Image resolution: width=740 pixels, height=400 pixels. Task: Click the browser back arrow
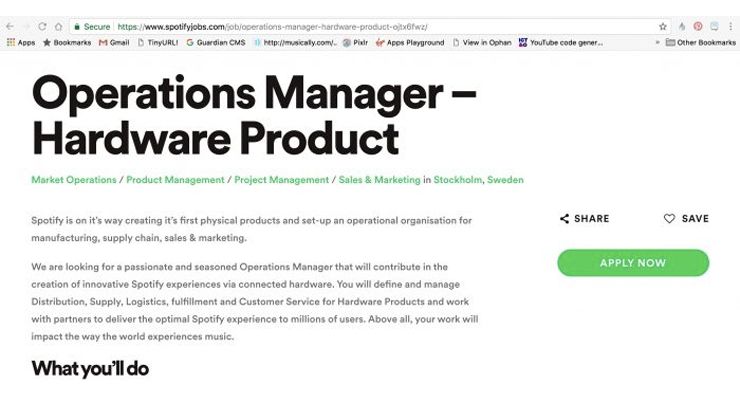coord(10,26)
